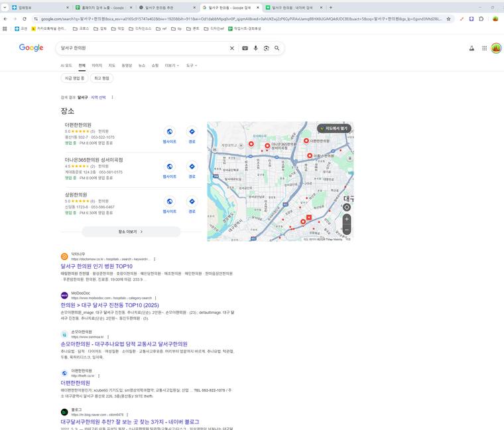Image resolution: width=504 pixels, height=430 pixels.
Task: Open the 폰트 bookmark folder
Action: 192,29
